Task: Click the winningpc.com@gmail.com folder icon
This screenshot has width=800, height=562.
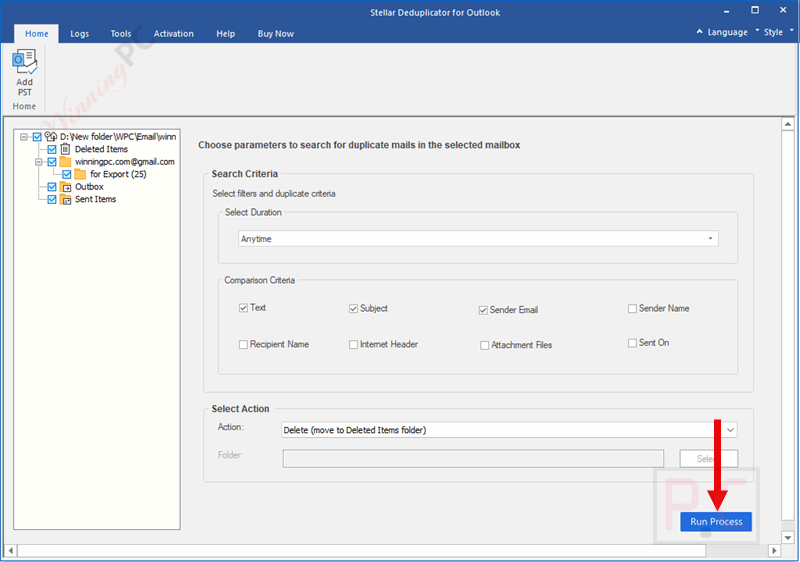Action: pyautogui.click(x=65, y=162)
